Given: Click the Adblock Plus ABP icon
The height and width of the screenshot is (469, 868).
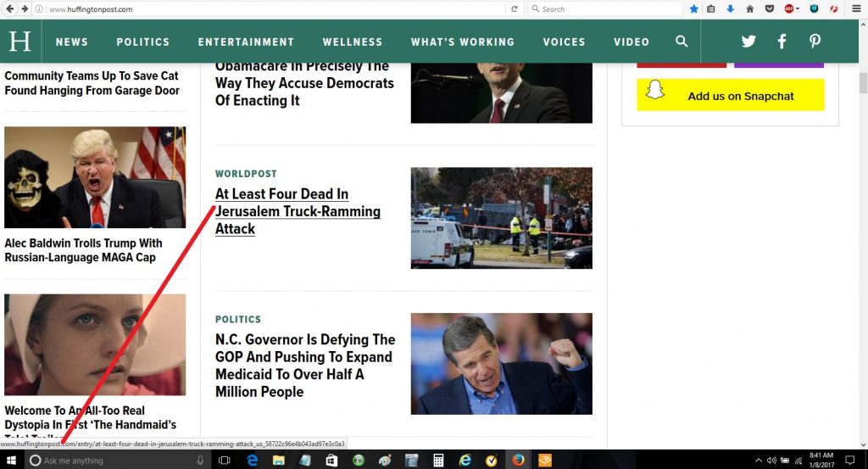Looking at the screenshot, I should (x=789, y=8).
